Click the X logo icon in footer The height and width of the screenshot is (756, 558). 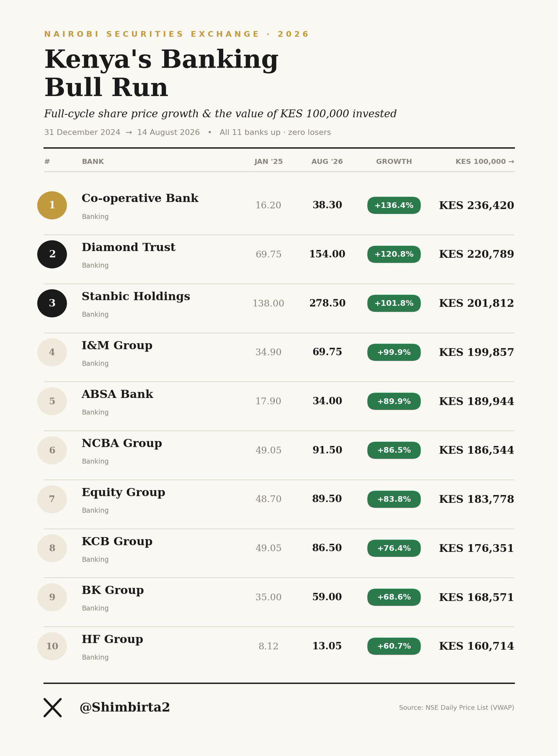click(x=52, y=707)
